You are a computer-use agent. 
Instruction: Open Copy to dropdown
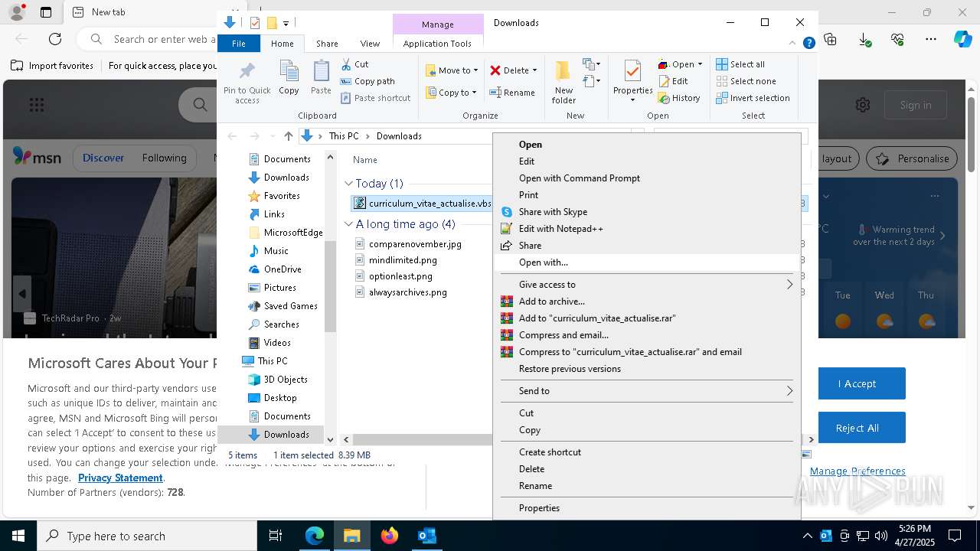point(452,93)
